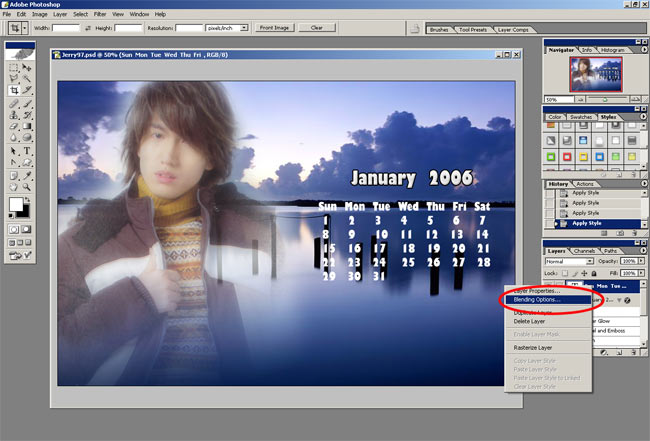Select the Notes tool
This screenshot has height=441, width=650.
click(x=14, y=176)
